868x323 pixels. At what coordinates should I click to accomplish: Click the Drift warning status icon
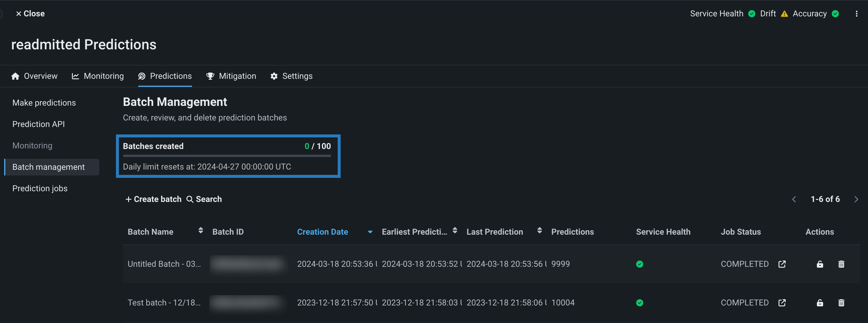(x=784, y=13)
